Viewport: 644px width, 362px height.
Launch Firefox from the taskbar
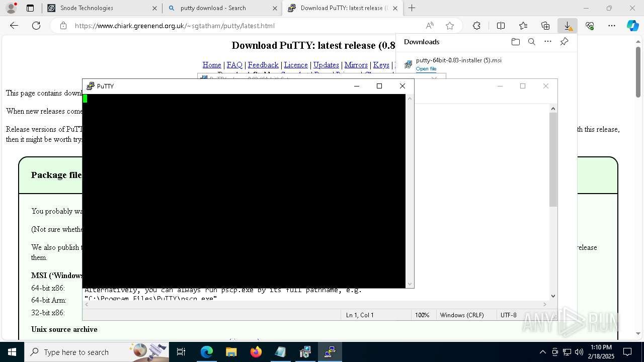256,352
